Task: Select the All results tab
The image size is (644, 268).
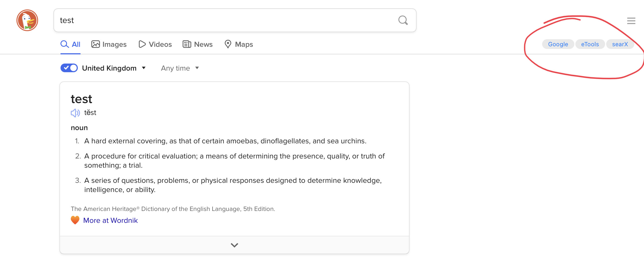Action: pyautogui.click(x=71, y=44)
